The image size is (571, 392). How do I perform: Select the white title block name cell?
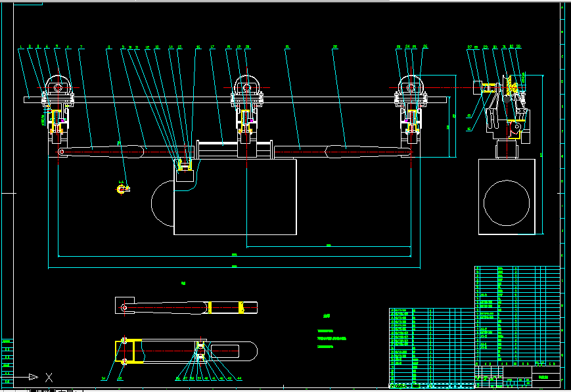(545, 377)
